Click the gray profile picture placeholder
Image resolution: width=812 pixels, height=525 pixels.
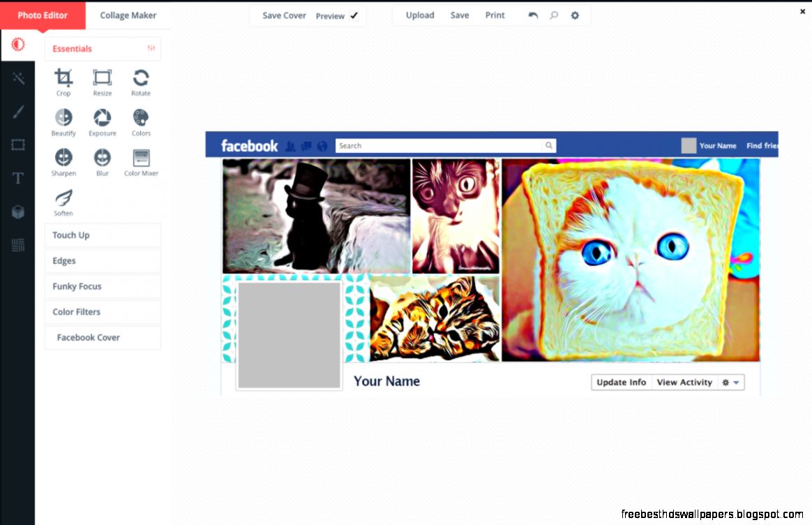point(289,335)
